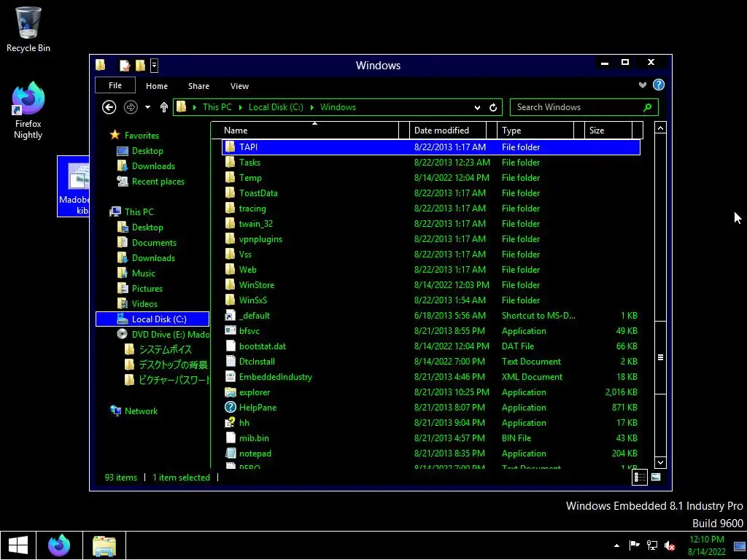Click the Forward navigation arrow
Viewport: 747px width, 560px height.
click(131, 107)
